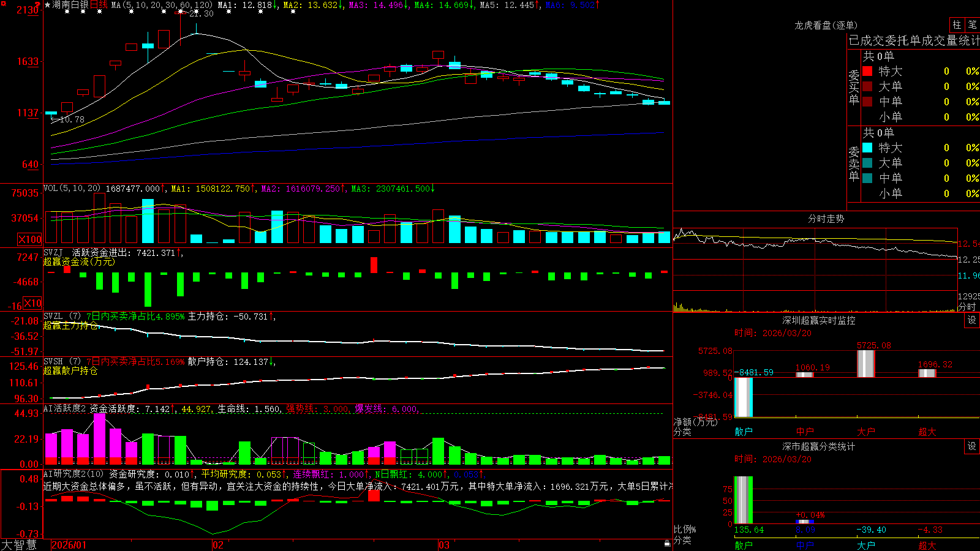Image resolution: width=980 pixels, height=551 pixels.
Task: Open 设 settings for 深市超赢分类统计
Action: click(972, 446)
